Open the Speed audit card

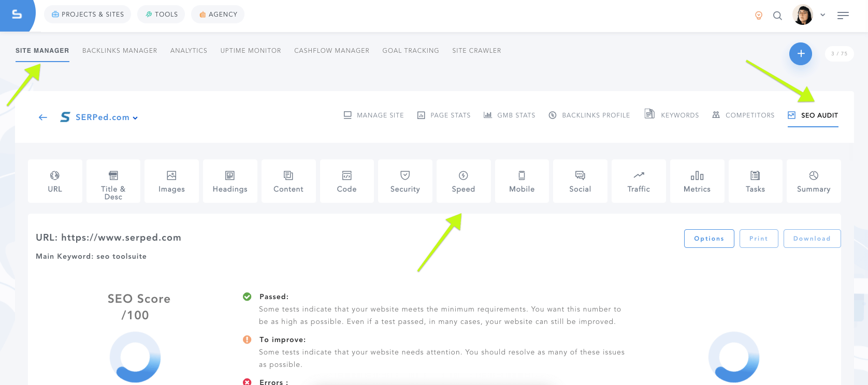pos(464,181)
